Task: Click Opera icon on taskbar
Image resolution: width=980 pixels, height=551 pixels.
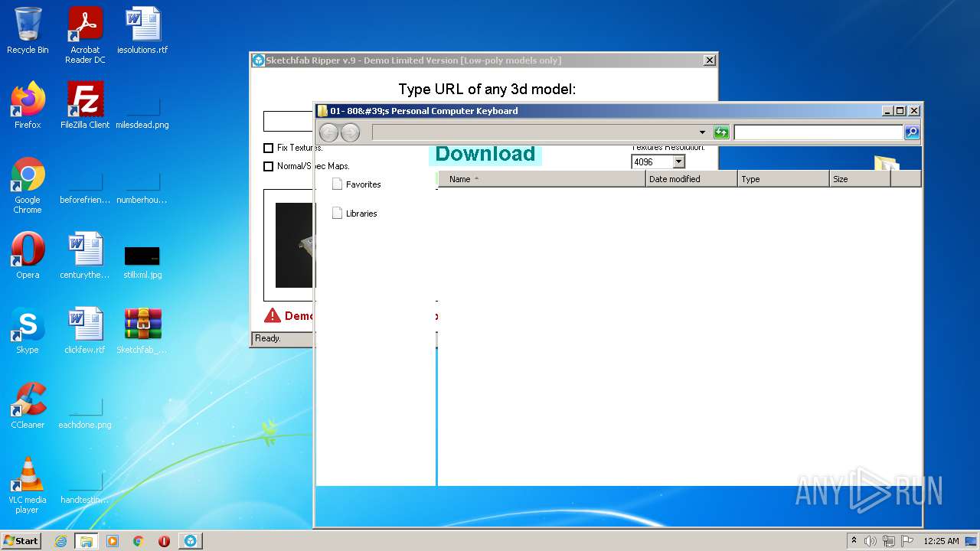Action: [164, 541]
